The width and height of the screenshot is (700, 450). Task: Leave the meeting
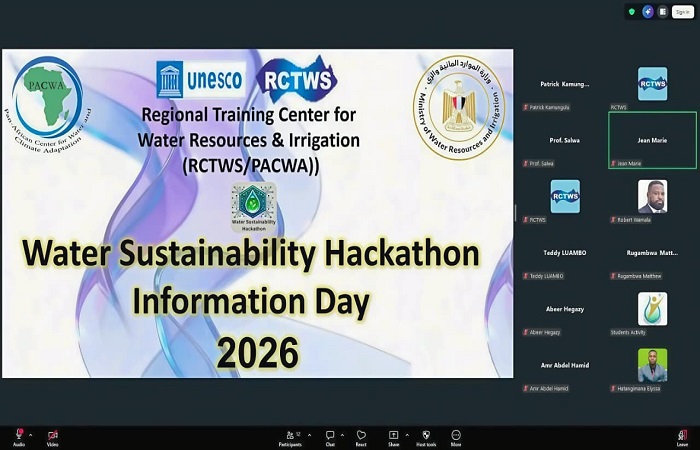(682, 436)
